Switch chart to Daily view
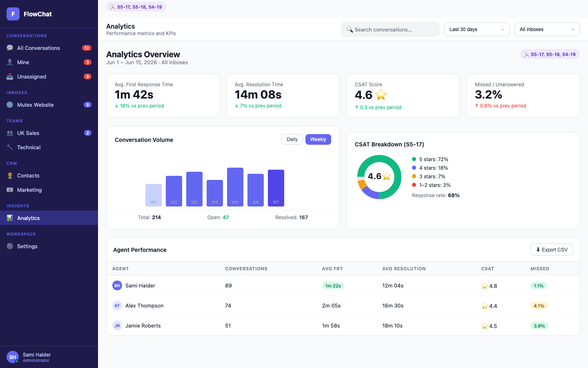588x368 pixels. [292, 139]
